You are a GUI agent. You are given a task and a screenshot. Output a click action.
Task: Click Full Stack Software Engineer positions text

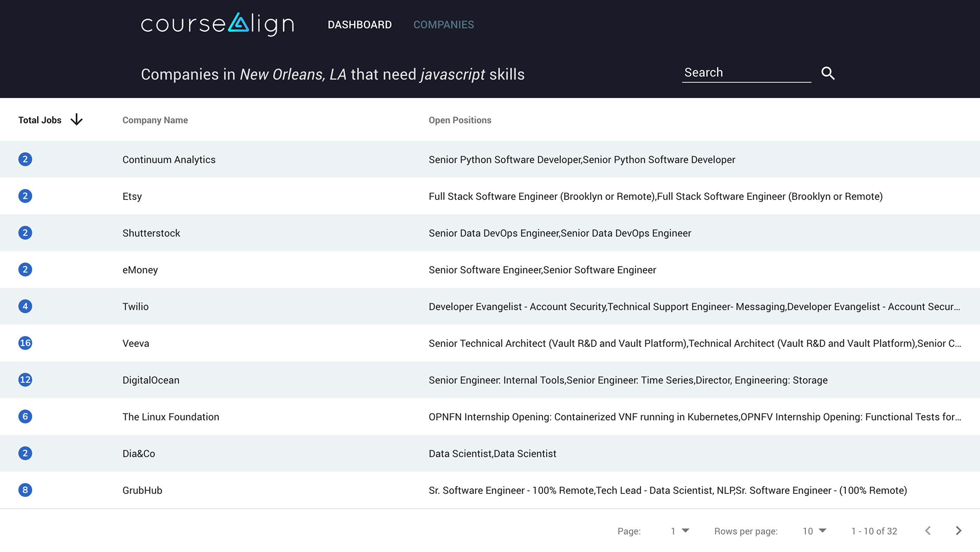click(655, 196)
